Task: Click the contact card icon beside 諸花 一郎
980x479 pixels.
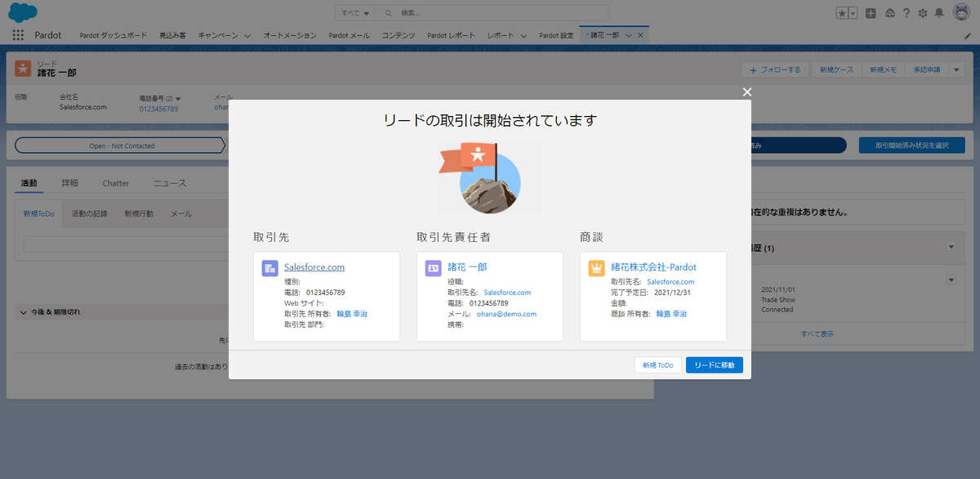Action: 433,267
